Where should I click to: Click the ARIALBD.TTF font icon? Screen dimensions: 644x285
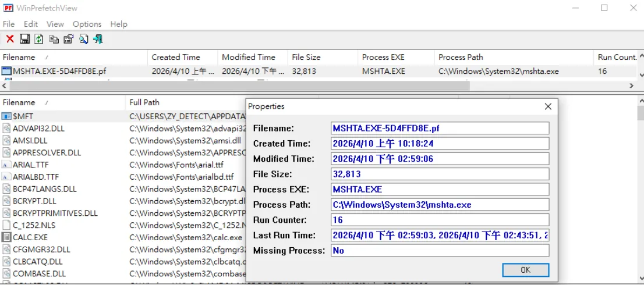coord(6,177)
